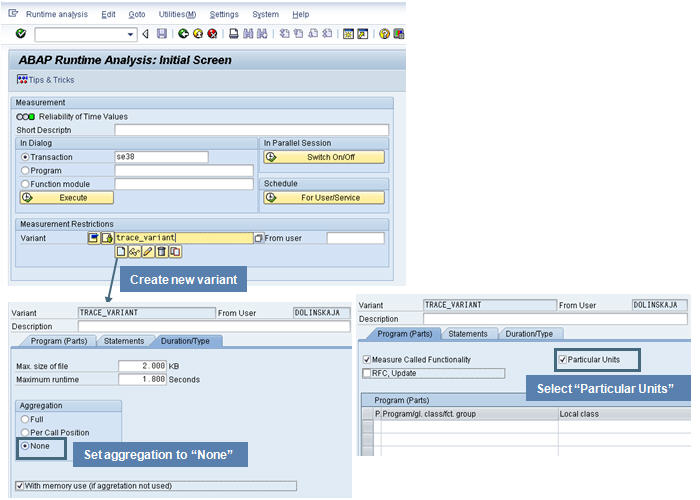
Task: Click the Print icon in toolbar
Action: pyautogui.click(x=234, y=34)
